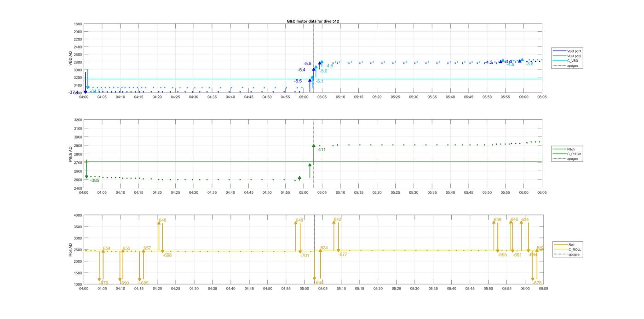This screenshot has height=319, width=644.
Task: Click the '411' pitch move label
Action: click(x=322, y=150)
